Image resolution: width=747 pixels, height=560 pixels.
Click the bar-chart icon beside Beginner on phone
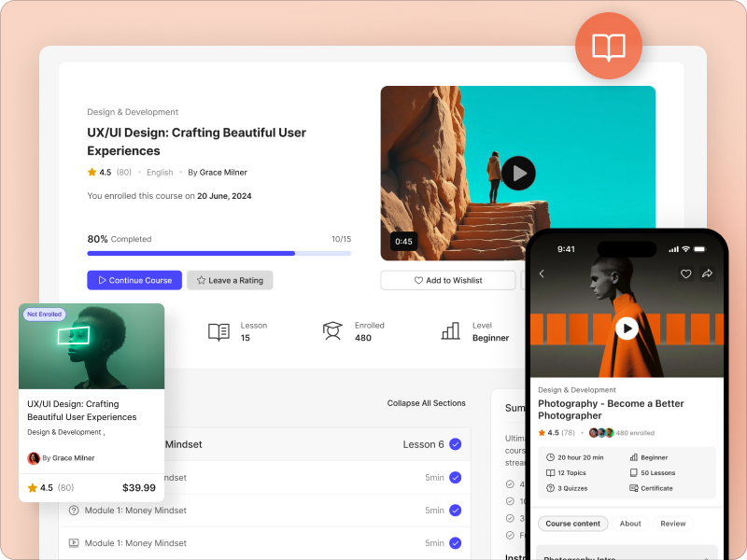[634, 457]
